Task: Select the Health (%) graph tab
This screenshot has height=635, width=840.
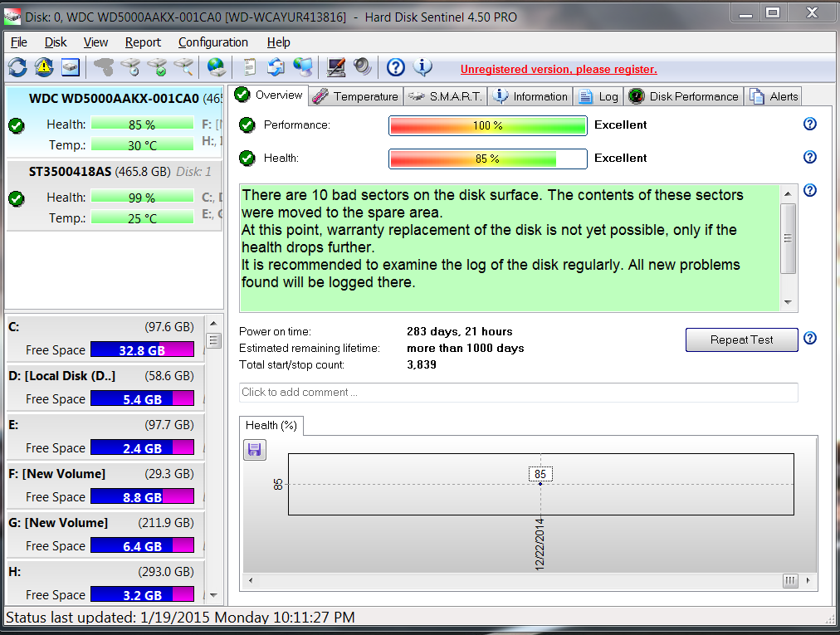Action: point(271,426)
